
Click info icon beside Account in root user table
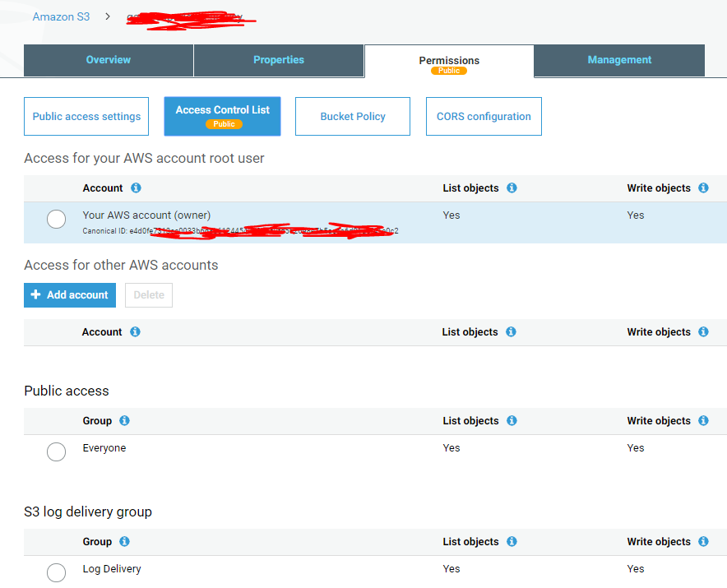pyautogui.click(x=136, y=188)
